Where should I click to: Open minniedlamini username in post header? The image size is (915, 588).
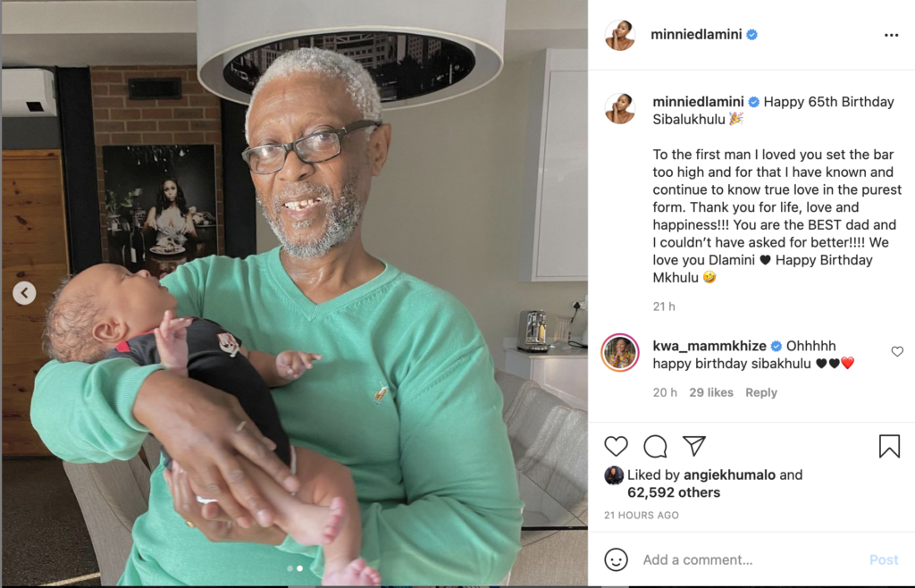pos(696,35)
